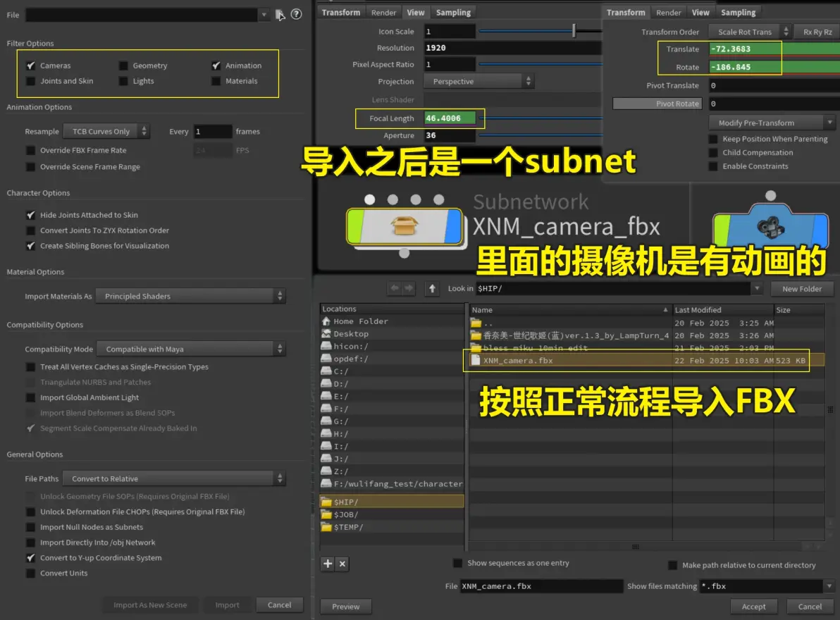Image resolution: width=840 pixels, height=620 pixels.
Task: Click the Pixel Aspect Ratio slider track
Action: pos(540,64)
